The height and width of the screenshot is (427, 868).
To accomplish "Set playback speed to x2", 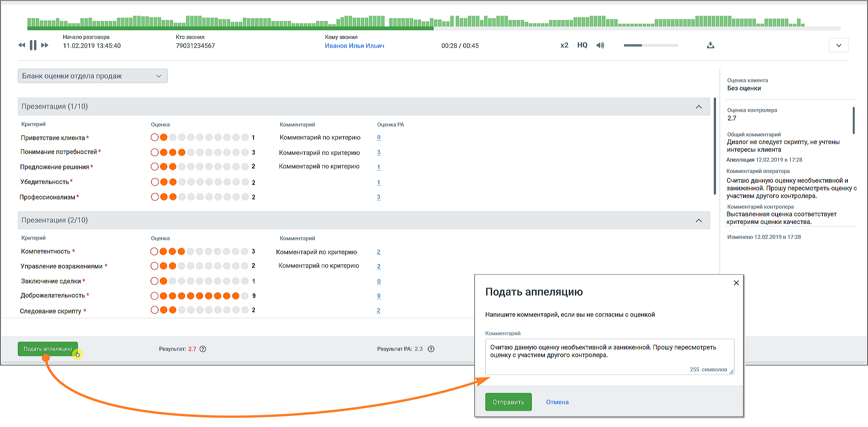I will [564, 45].
